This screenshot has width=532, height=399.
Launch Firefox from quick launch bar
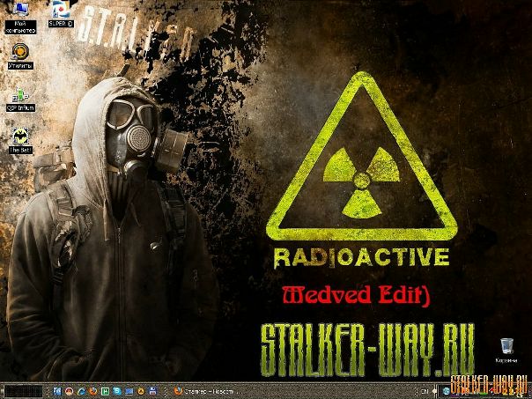(x=93, y=391)
